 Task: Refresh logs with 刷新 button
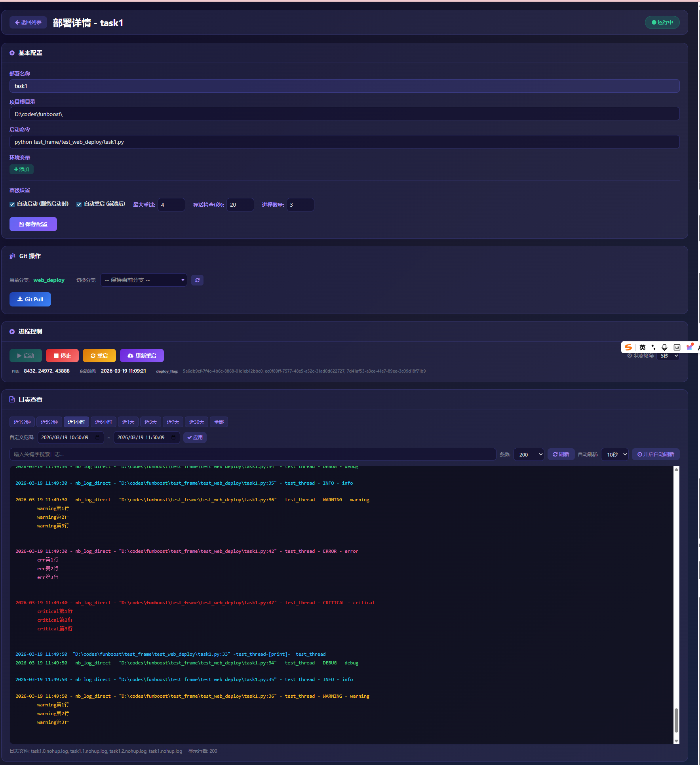pyautogui.click(x=561, y=454)
